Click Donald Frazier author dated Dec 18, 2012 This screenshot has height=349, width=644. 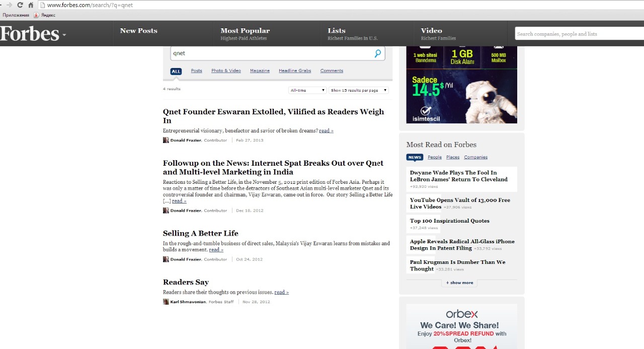(186, 211)
